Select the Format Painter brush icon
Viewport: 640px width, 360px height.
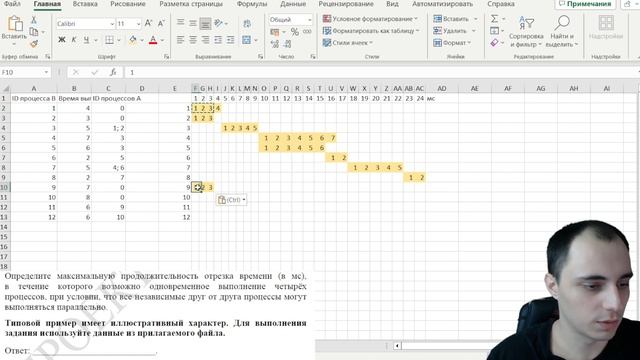34,43
